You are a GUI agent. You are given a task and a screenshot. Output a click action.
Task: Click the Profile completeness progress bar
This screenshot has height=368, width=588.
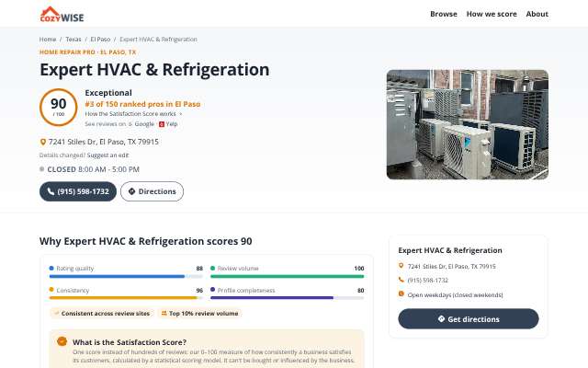(288, 298)
